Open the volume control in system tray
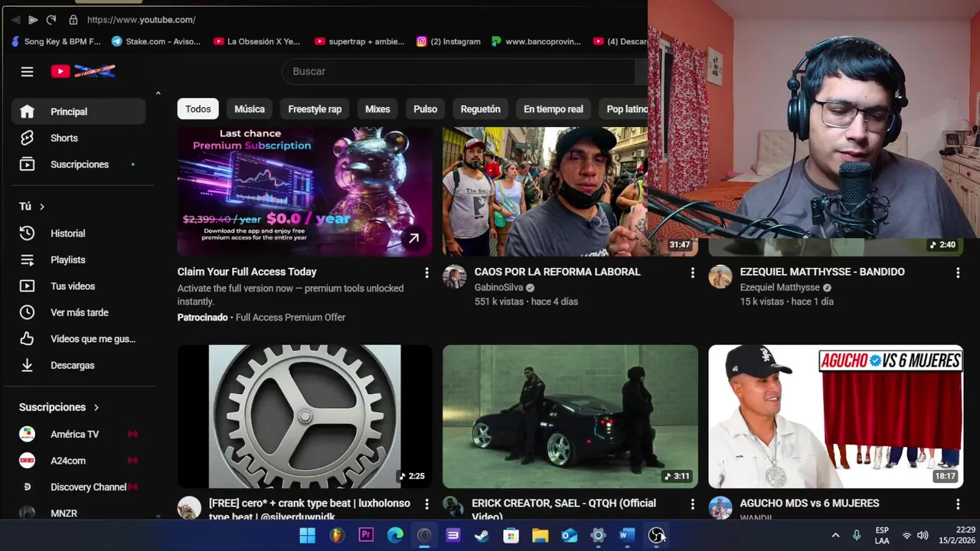 point(923,536)
